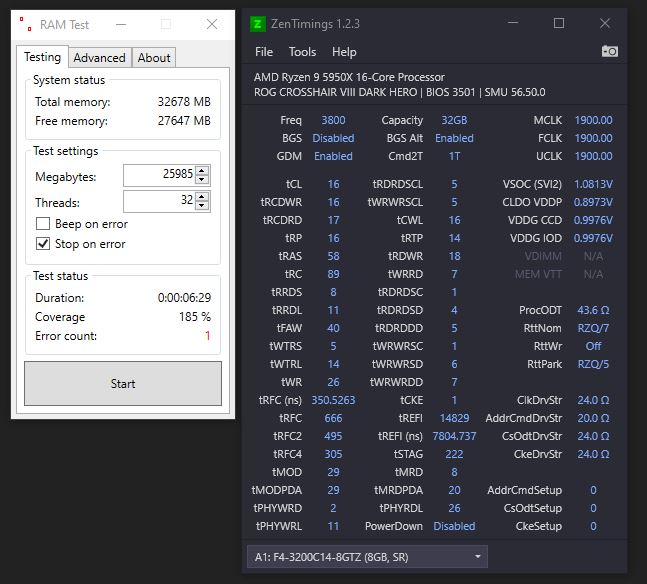Click the RAM Test app icon
This screenshot has height=584, width=647.
coord(25,24)
